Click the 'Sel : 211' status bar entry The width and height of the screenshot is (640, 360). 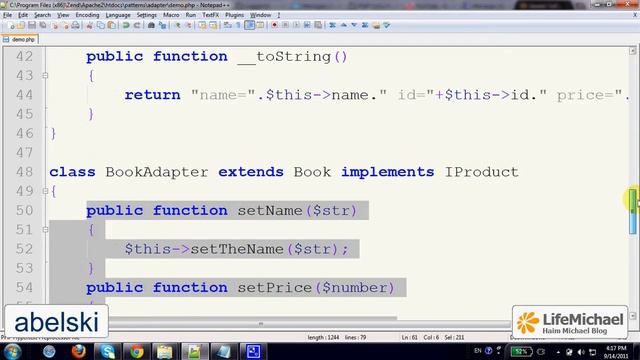pyautogui.click(x=454, y=338)
